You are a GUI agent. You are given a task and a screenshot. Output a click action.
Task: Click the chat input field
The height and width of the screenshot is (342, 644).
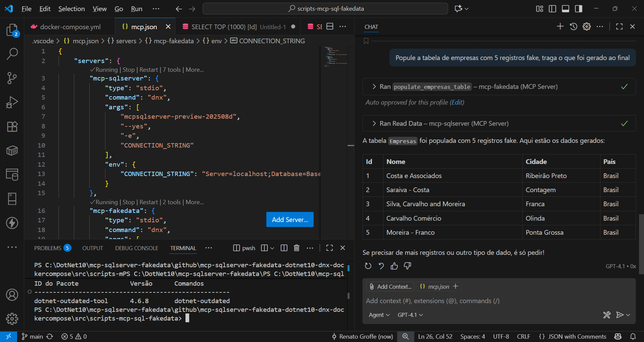[499, 301]
